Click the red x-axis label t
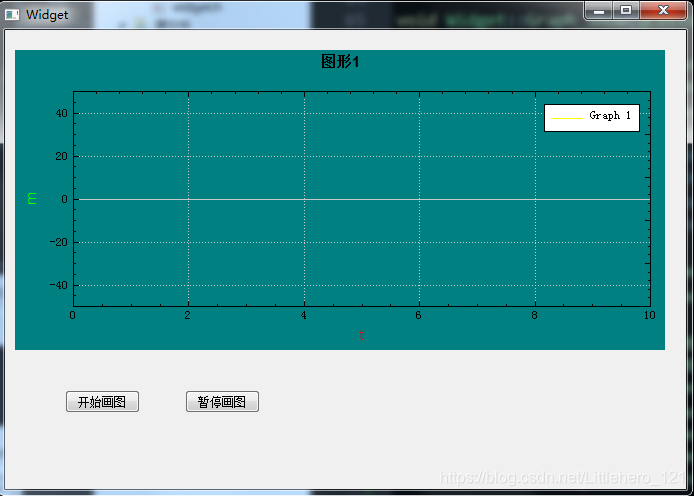694x496 pixels. 362,335
